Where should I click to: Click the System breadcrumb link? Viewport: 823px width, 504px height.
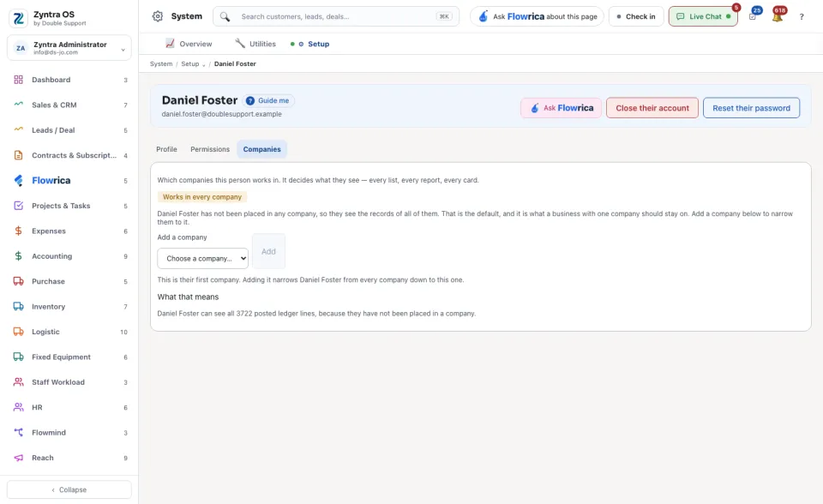coord(161,64)
